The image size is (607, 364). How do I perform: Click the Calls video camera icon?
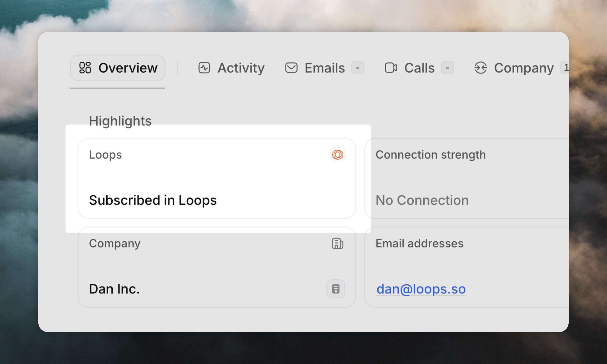[391, 68]
